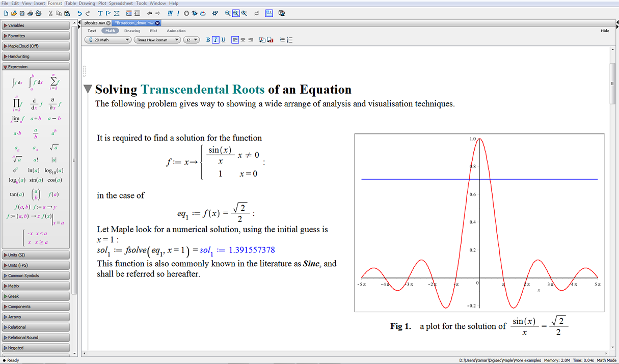Toggle bulleted list formatting

tap(282, 40)
